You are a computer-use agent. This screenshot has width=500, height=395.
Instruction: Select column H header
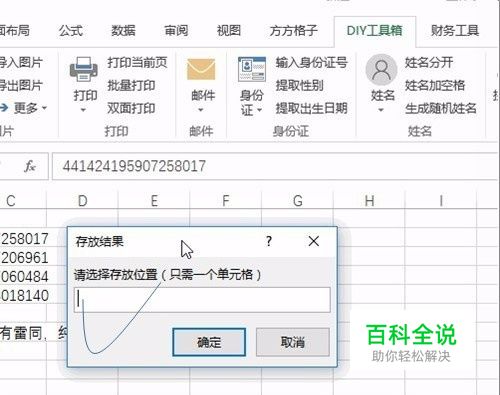click(x=369, y=201)
